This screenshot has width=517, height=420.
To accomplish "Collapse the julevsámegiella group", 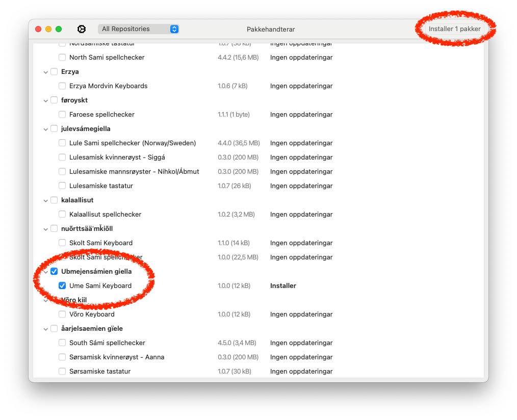I will click(45, 129).
